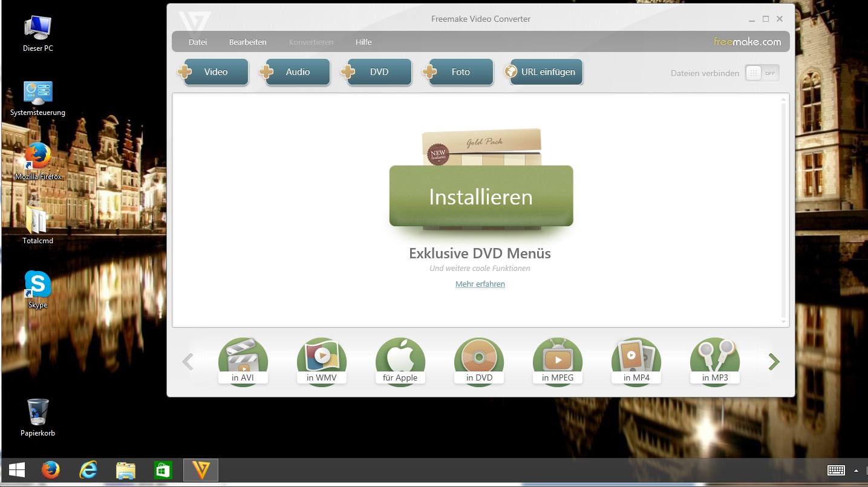Screen dimensions: 868x487
Task: Select the in AVI conversion icon
Action: tap(243, 362)
